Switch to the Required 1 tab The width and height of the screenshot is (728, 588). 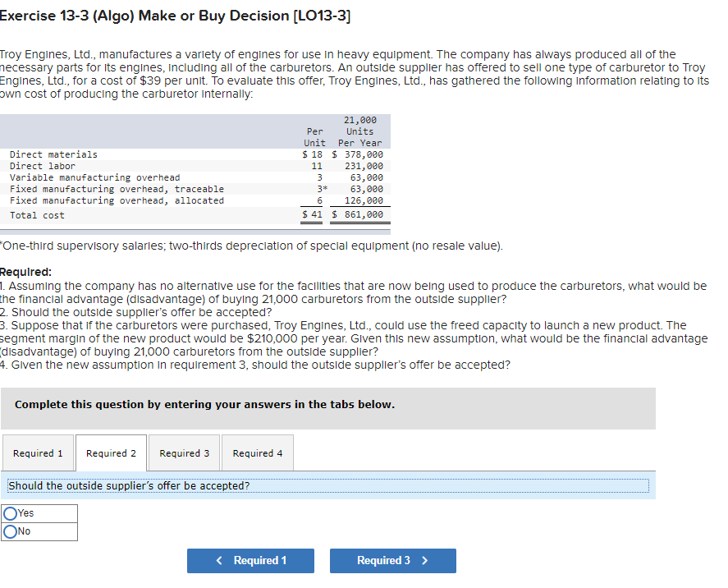click(38, 453)
